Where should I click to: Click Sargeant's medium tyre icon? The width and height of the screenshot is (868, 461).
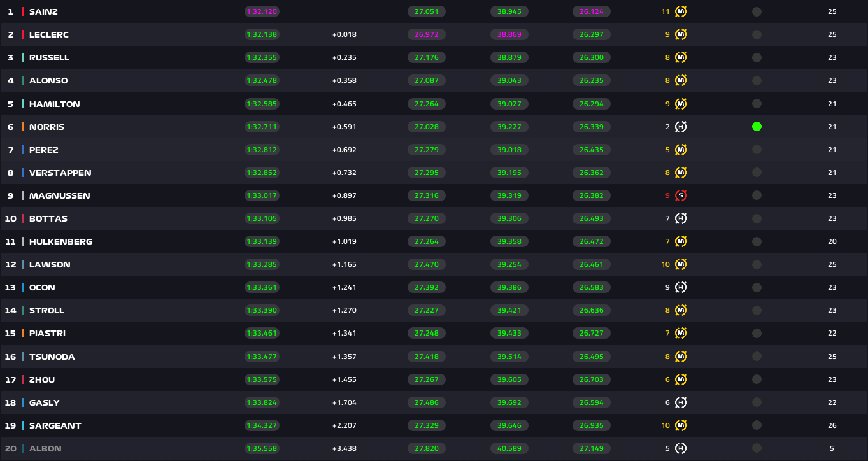[x=681, y=425]
